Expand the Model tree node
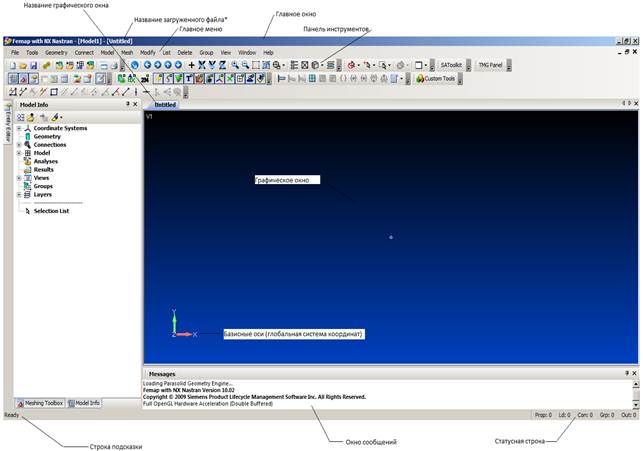Screen dimensions: 643x451 point(19,153)
